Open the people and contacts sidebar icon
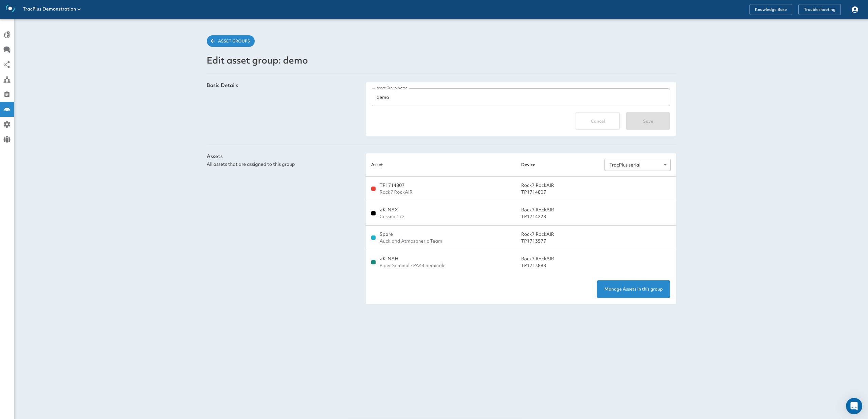Viewport: 868px width, 419px height. click(x=7, y=80)
